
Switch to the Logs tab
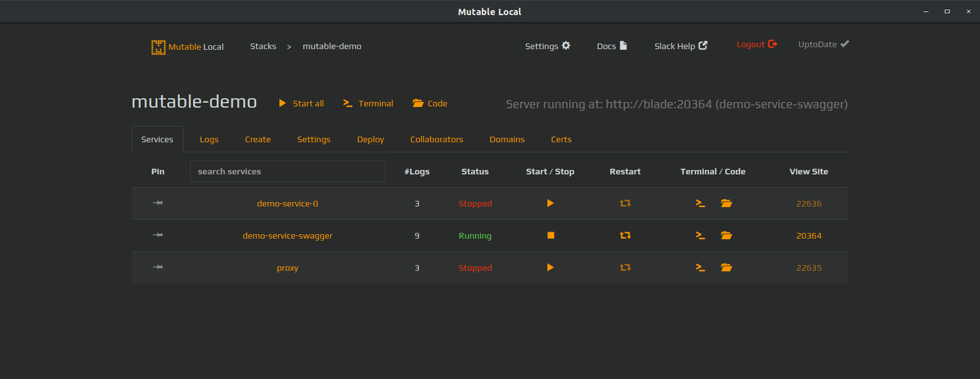click(x=209, y=140)
